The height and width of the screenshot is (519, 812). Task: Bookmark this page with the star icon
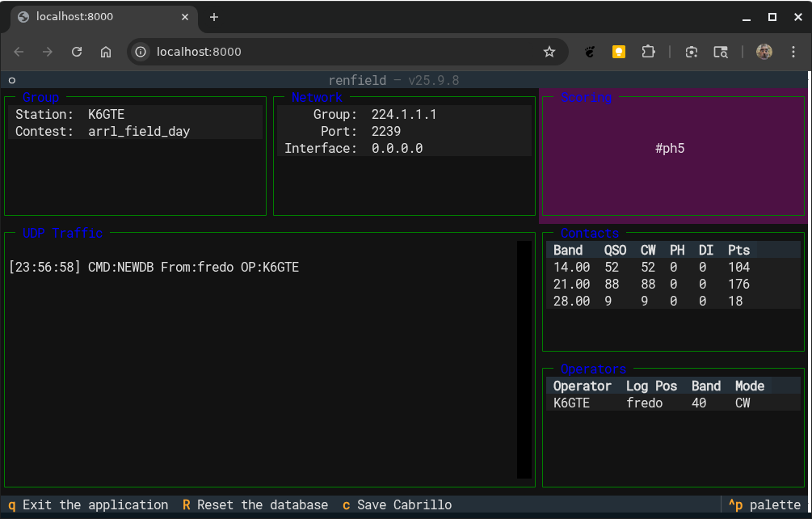[x=549, y=52]
